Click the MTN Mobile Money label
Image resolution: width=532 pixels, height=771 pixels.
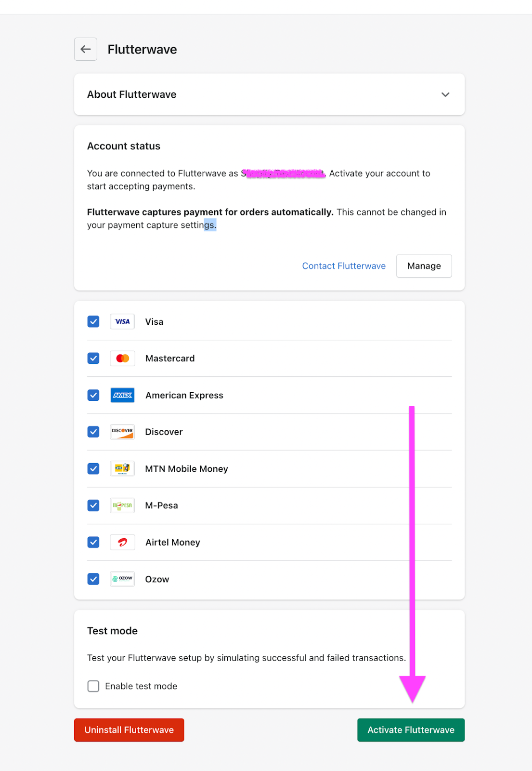(187, 469)
